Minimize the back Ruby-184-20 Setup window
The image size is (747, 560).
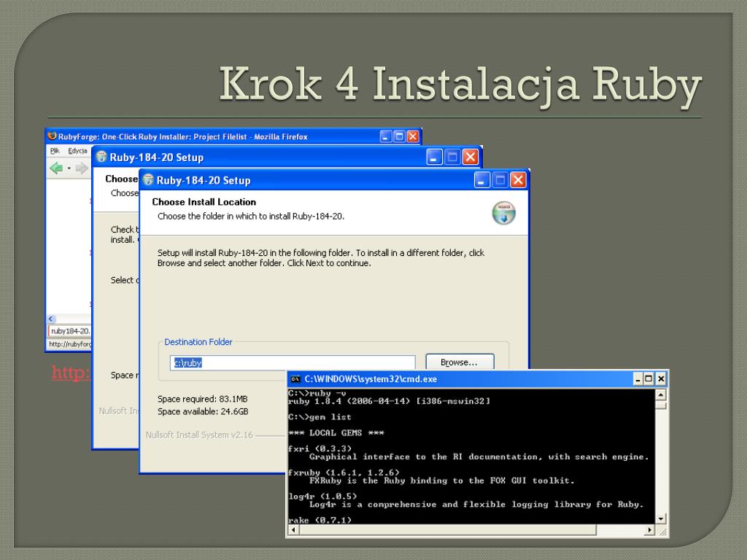(x=433, y=157)
